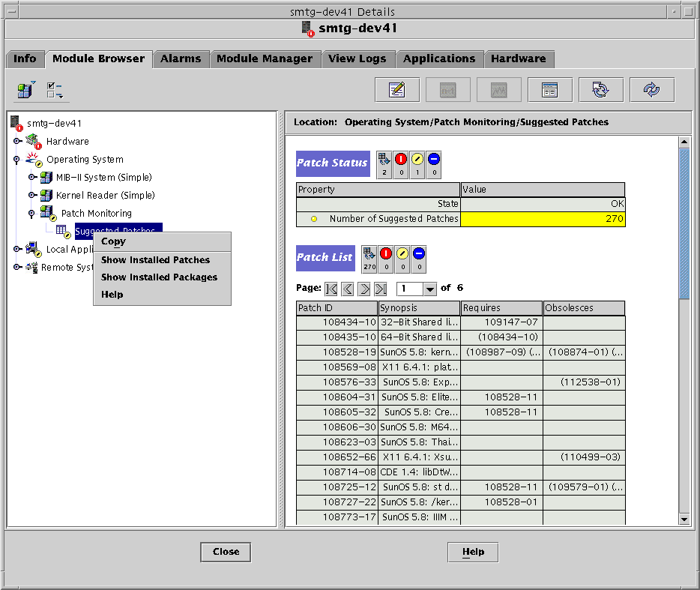Viewport: 700px width, 590px height.
Task: Collapse the Operating System tree node
Action: pyautogui.click(x=17, y=160)
